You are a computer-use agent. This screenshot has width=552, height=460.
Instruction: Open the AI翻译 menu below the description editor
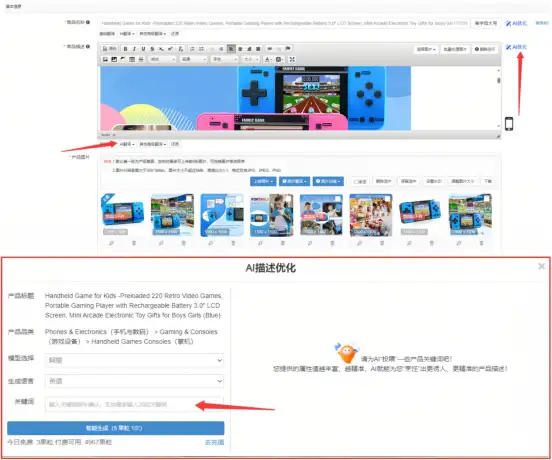(x=127, y=144)
